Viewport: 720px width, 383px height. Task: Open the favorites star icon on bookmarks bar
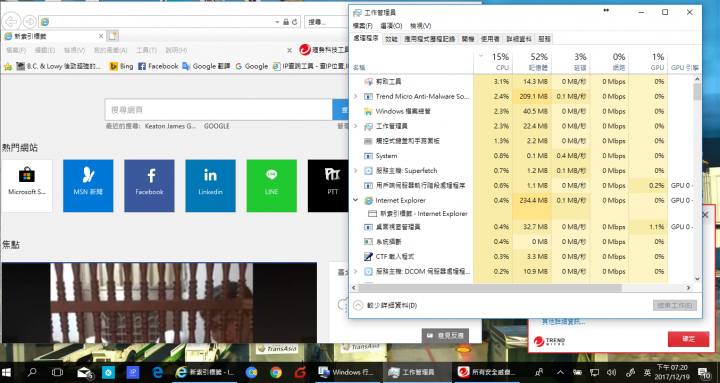[7, 67]
